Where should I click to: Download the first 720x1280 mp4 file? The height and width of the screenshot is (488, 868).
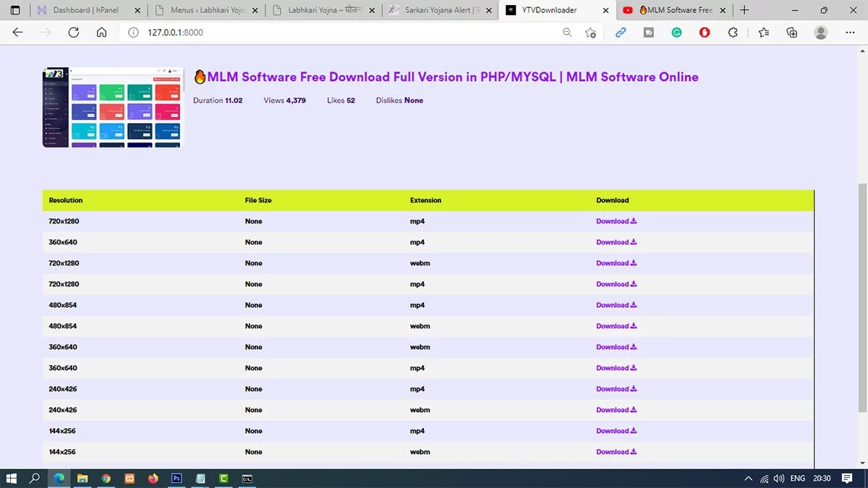pos(616,221)
